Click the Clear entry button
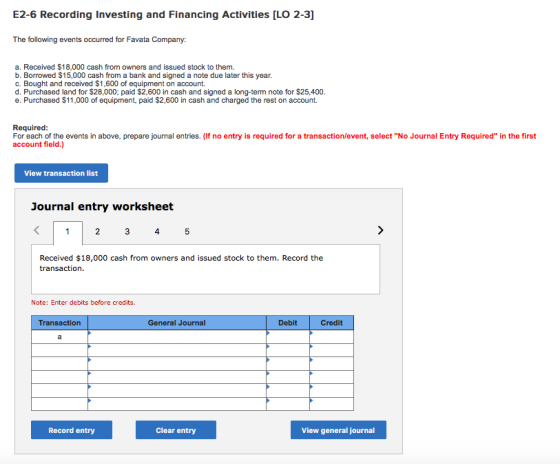This screenshot has height=464, width=560. [176, 430]
